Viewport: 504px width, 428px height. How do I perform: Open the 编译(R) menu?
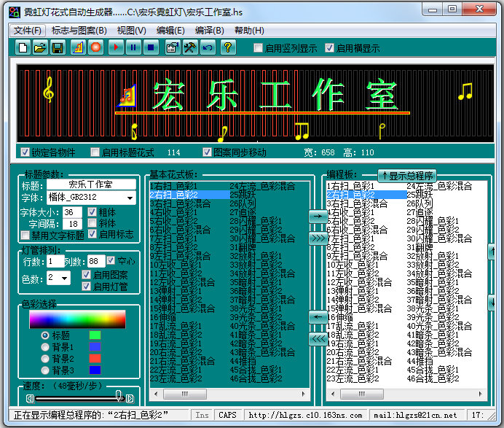[x=210, y=30]
